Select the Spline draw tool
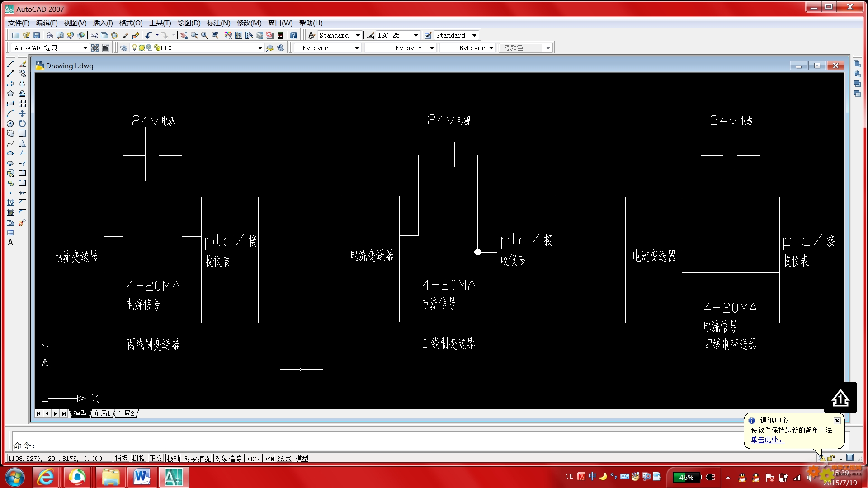The width and height of the screenshot is (868, 488). 10,143
